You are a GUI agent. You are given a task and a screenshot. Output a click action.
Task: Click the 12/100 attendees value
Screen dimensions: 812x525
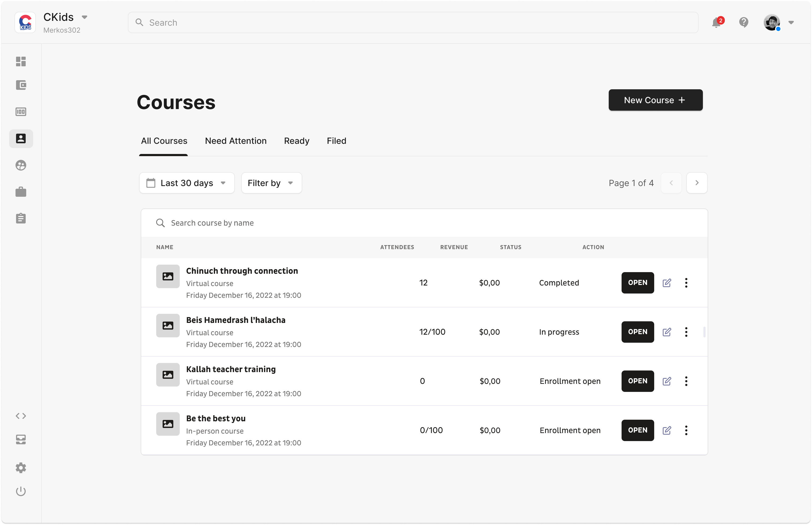[x=432, y=332]
